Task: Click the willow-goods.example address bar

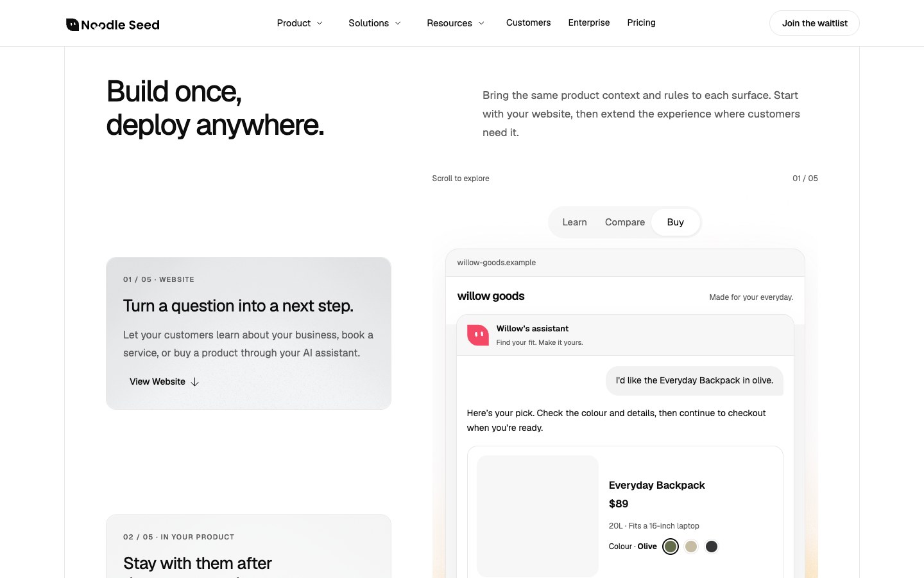Action: (625, 263)
